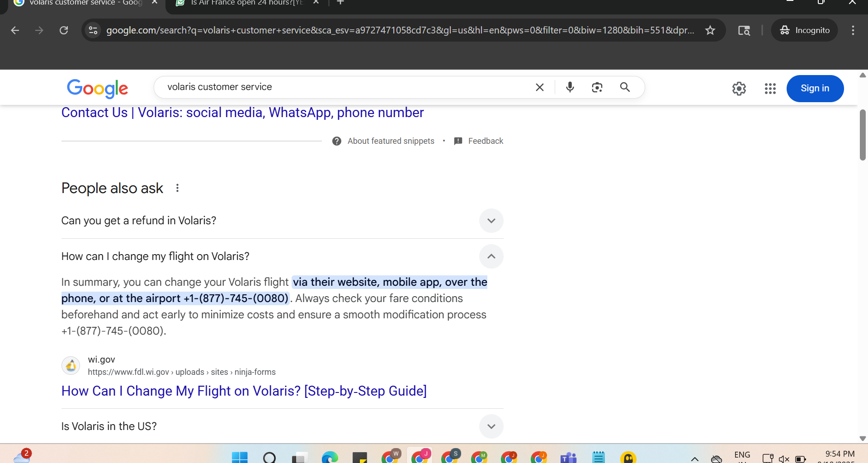868x463 pixels.
Task: Go back to the previous page
Action: (15, 30)
